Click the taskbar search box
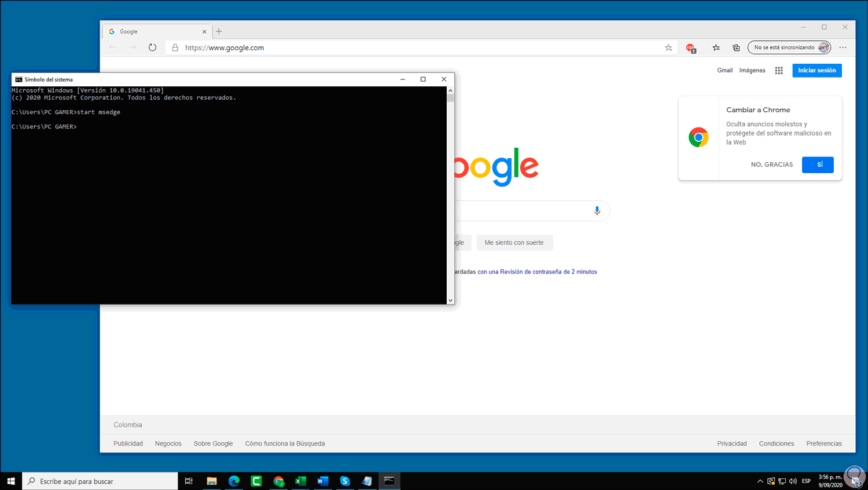 tap(100, 481)
